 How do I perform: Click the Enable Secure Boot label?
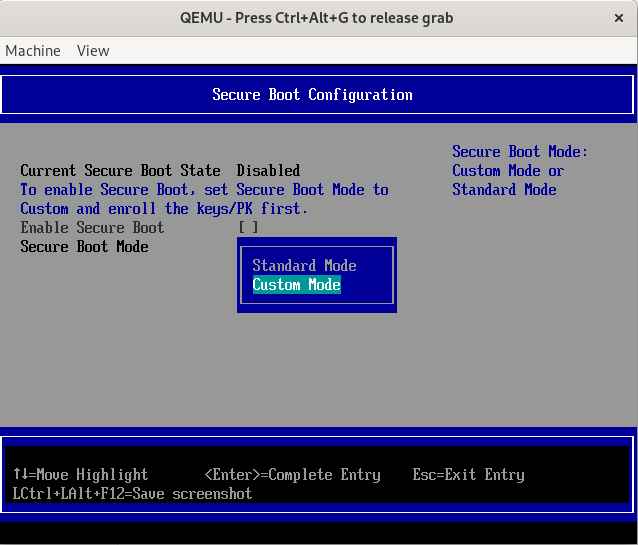point(92,228)
